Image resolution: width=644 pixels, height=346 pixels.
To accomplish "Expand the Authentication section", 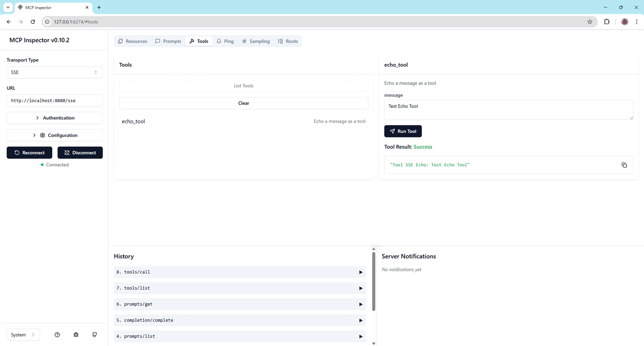I will 55,118.
